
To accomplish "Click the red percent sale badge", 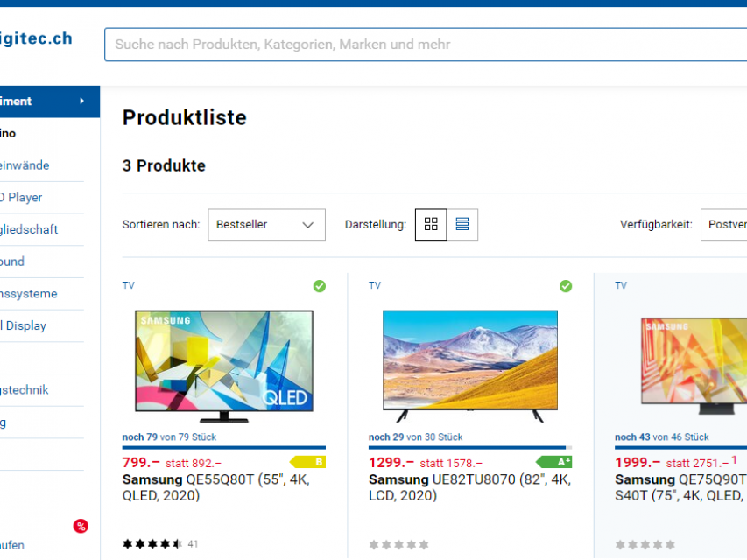I will point(81,526).
